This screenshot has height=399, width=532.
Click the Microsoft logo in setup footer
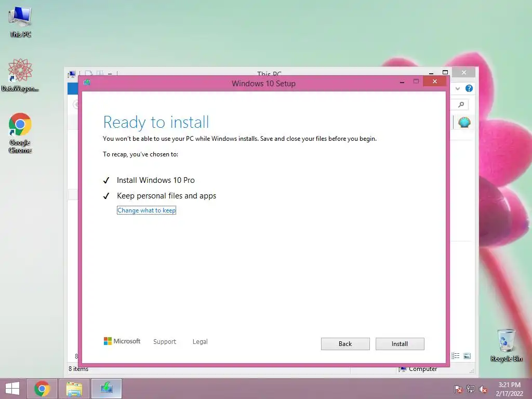[x=122, y=341]
